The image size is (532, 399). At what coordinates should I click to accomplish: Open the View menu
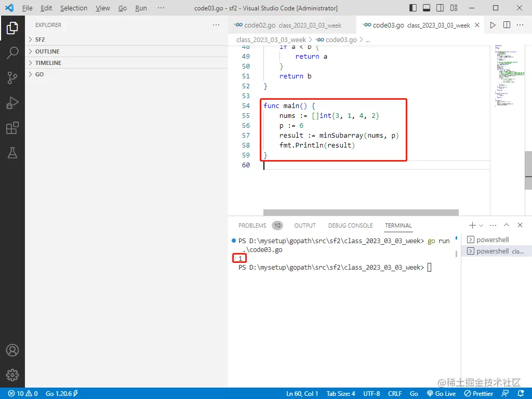point(102,8)
